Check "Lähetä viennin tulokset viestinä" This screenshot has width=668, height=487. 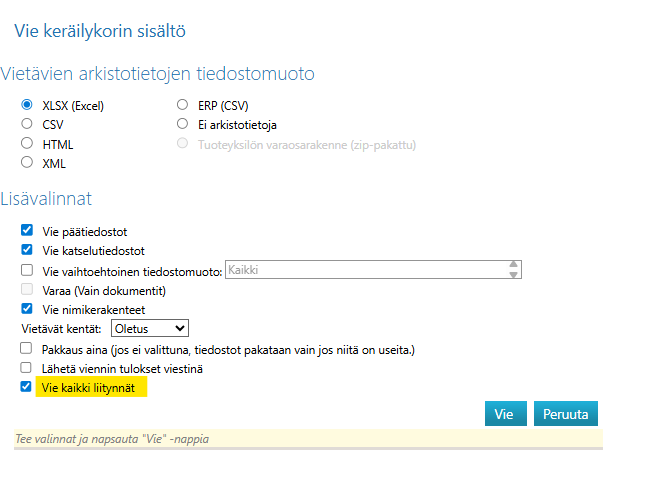coord(27,368)
